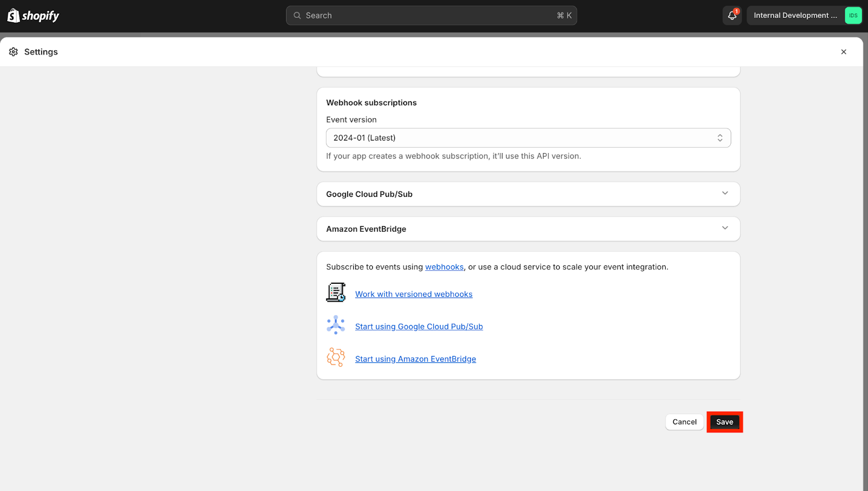Open Work with versioned webhooks link

pyautogui.click(x=414, y=294)
